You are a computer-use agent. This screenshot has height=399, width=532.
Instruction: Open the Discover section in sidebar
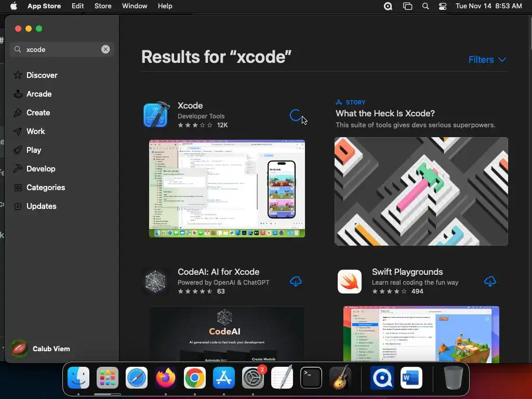[x=35, y=75]
